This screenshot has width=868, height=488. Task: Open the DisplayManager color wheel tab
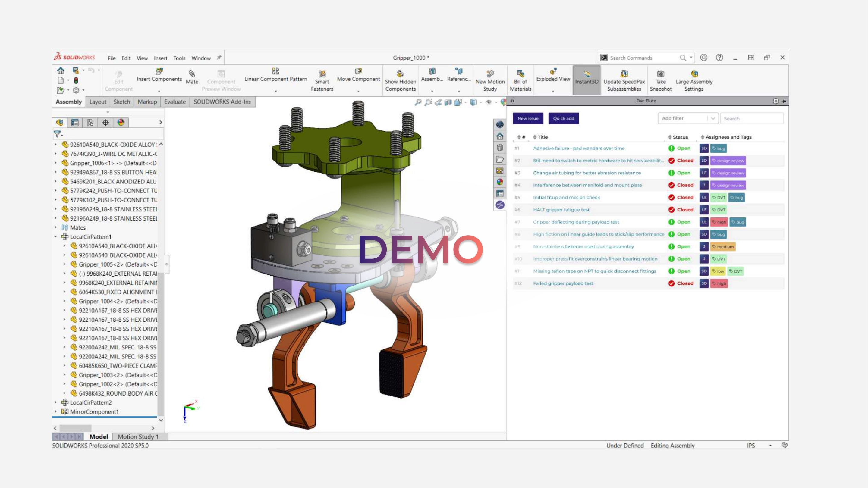pyautogui.click(x=121, y=123)
